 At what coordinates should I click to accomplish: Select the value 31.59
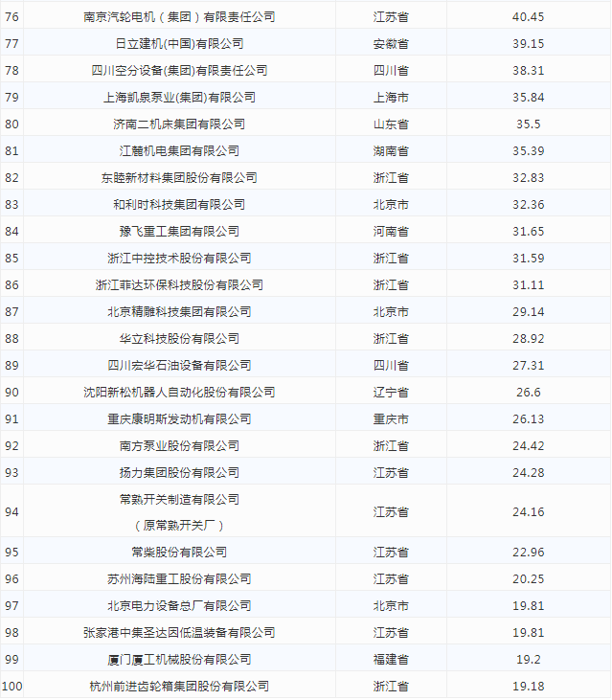point(528,258)
